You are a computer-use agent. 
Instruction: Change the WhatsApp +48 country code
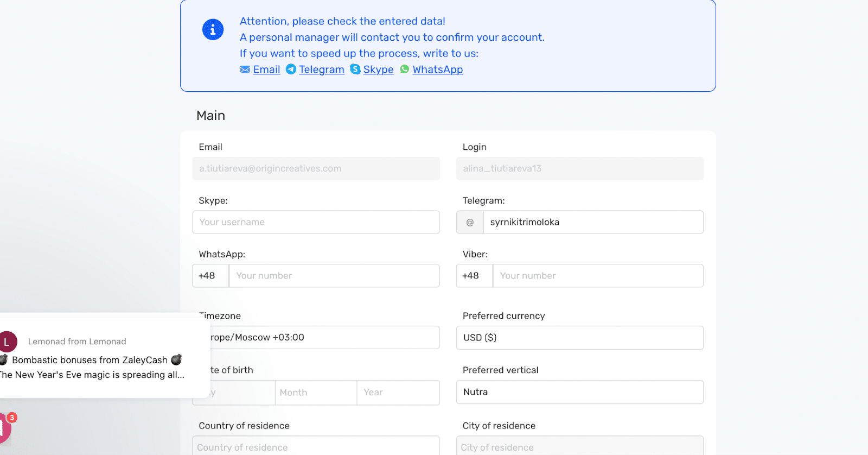tap(210, 276)
